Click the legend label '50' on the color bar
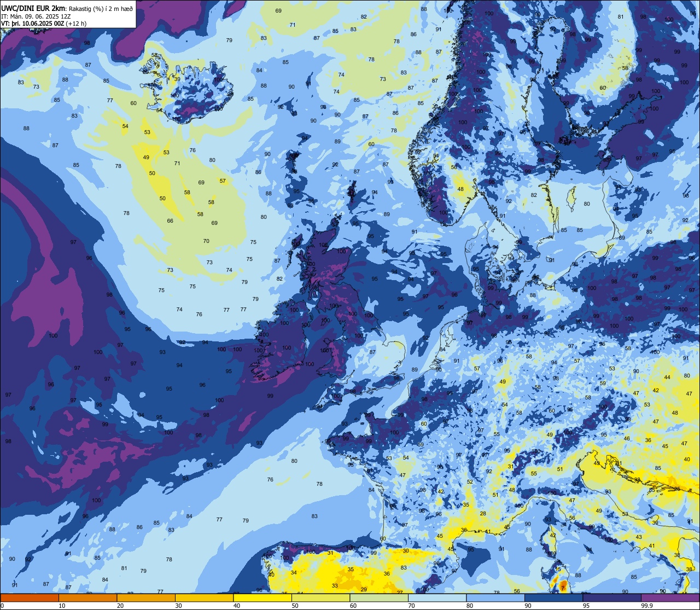Screen dimensions: 700x610 [x=295, y=606]
